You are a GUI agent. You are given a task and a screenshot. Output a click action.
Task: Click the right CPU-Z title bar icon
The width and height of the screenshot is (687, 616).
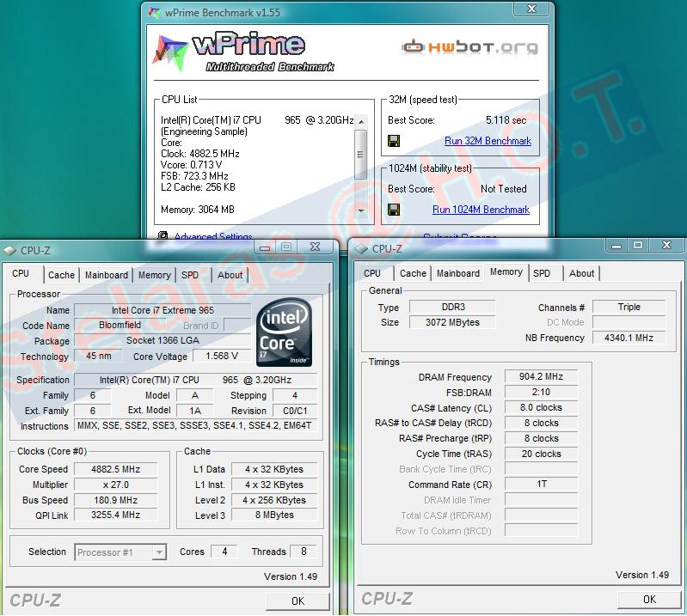[361, 249]
